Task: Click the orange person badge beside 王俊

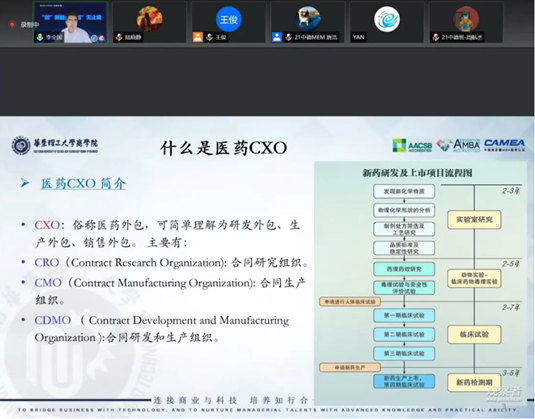Action: click(x=198, y=37)
